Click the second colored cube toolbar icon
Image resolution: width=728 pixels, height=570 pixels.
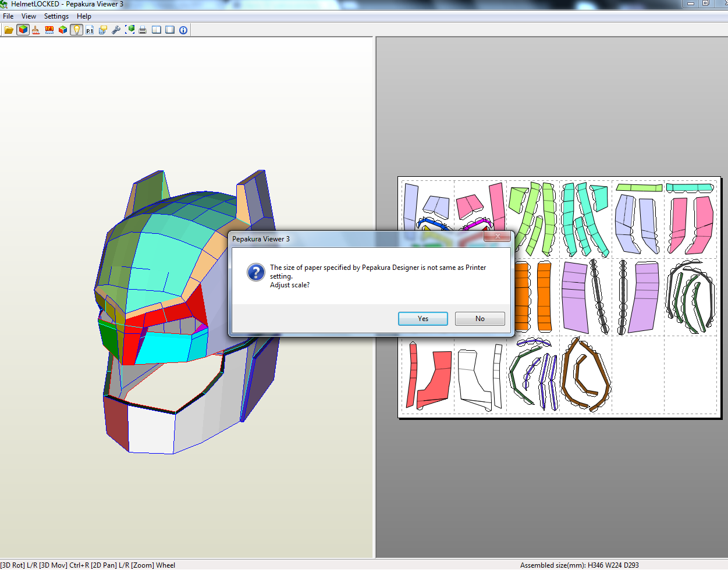(63, 30)
